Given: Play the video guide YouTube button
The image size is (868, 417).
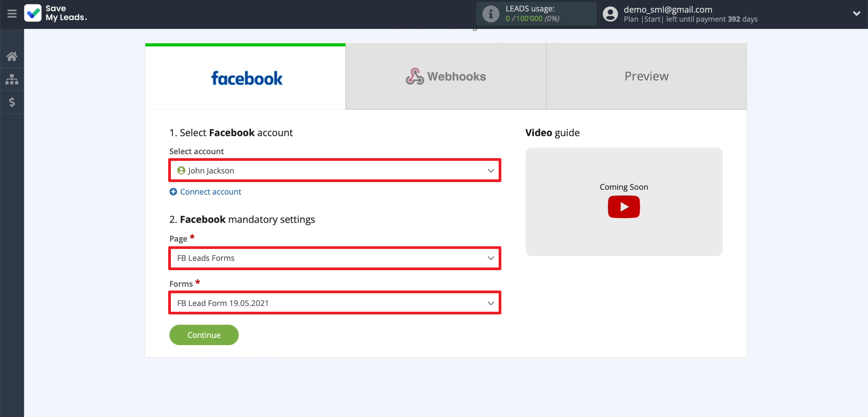Looking at the screenshot, I should click(x=624, y=207).
